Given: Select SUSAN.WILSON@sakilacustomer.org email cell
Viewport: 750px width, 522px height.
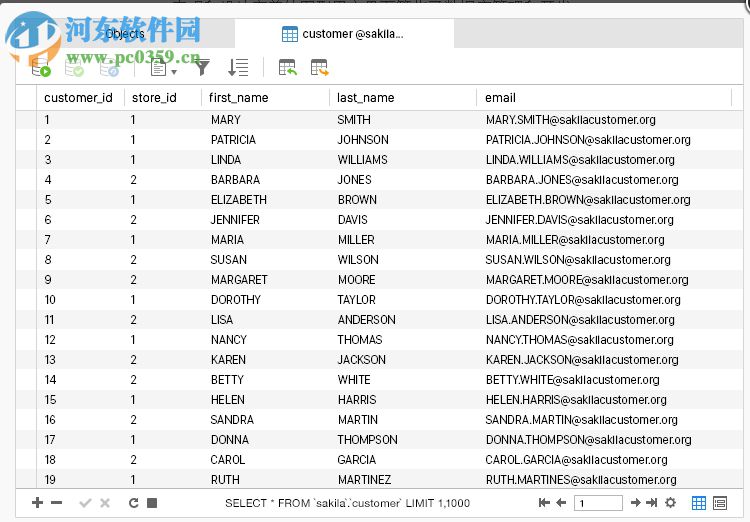Looking at the screenshot, I should [578, 260].
